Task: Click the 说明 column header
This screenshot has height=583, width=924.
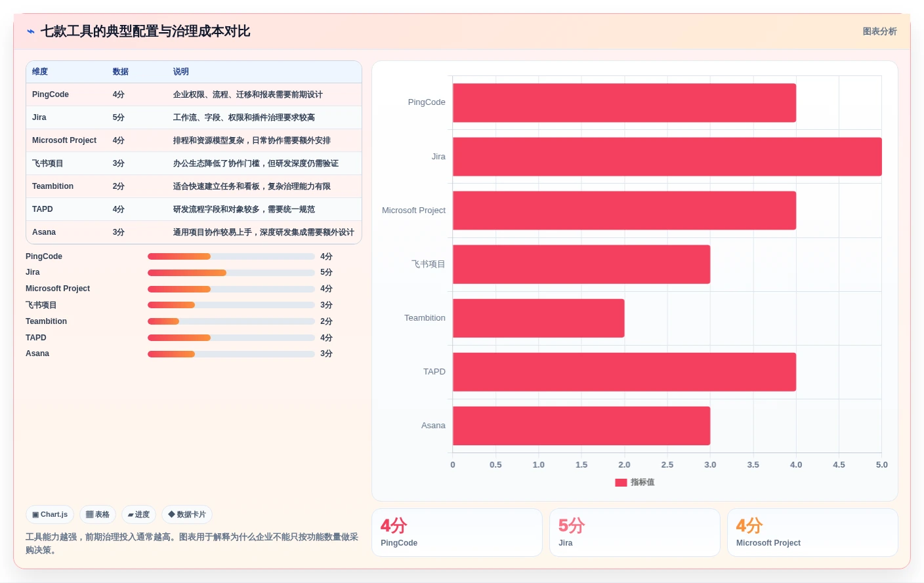Action: pos(181,72)
